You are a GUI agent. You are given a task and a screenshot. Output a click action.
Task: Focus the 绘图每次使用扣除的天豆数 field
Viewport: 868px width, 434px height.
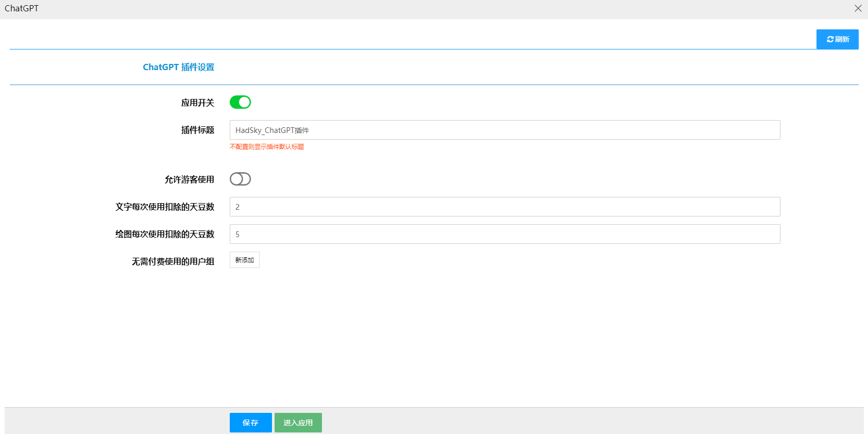[x=505, y=234]
